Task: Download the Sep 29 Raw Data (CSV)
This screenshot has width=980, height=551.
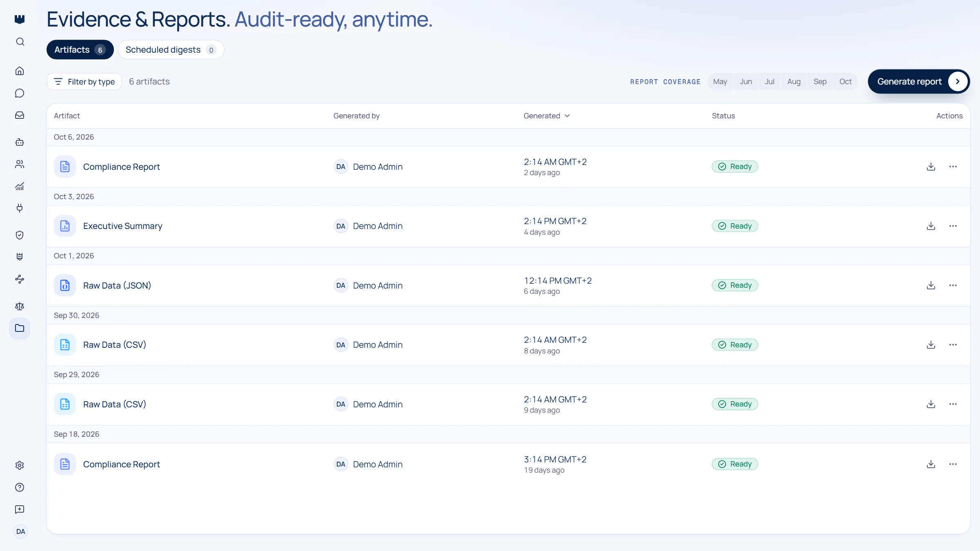Action: click(931, 404)
